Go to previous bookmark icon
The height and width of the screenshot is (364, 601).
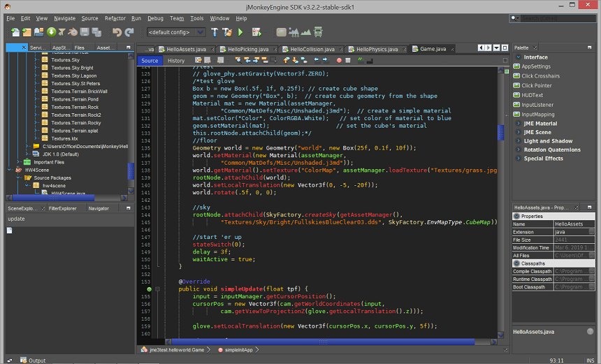(x=287, y=60)
